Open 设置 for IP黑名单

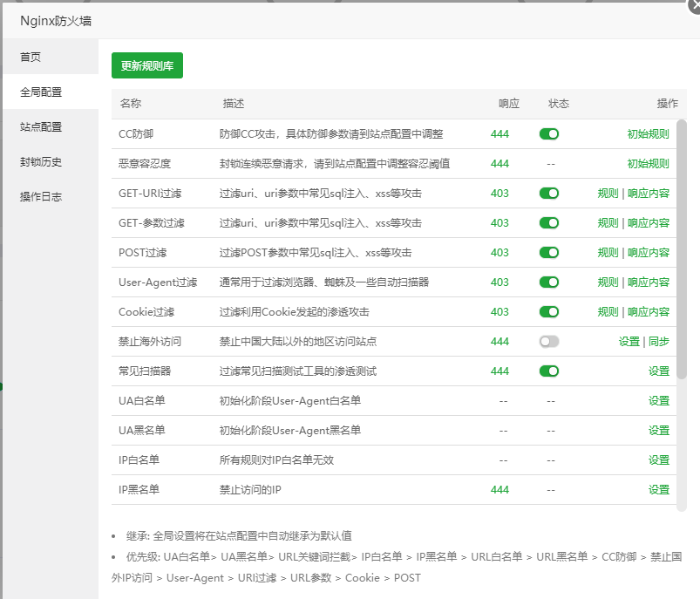659,489
